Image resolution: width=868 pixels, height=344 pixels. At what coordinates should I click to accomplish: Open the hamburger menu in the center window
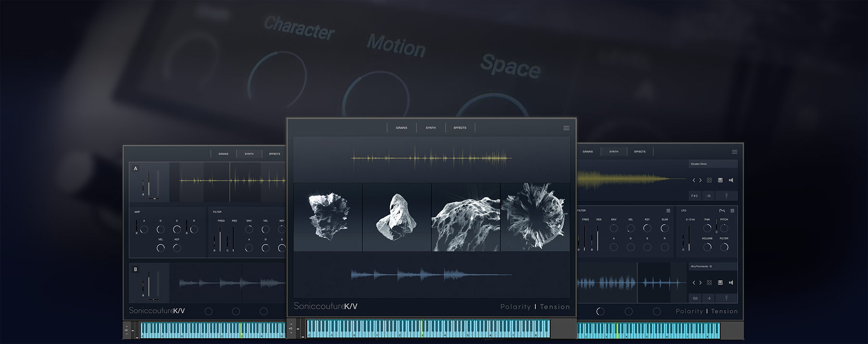pyautogui.click(x=566, y=128)
